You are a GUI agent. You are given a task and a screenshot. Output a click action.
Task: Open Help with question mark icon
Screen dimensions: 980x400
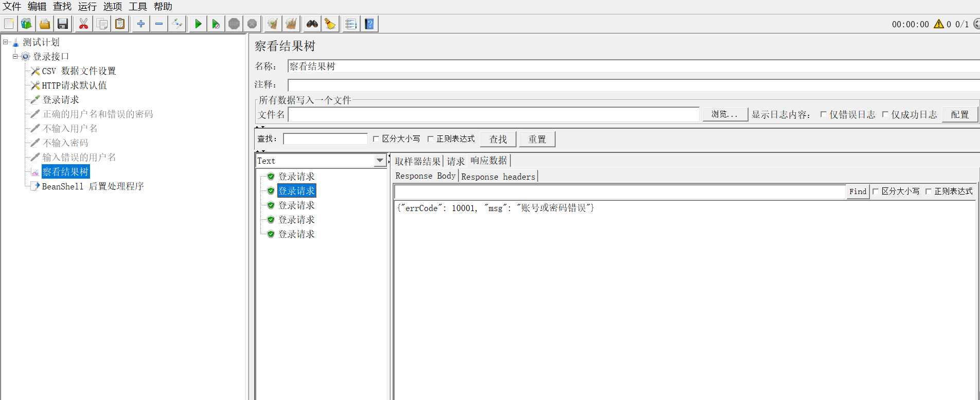(369, 24)
